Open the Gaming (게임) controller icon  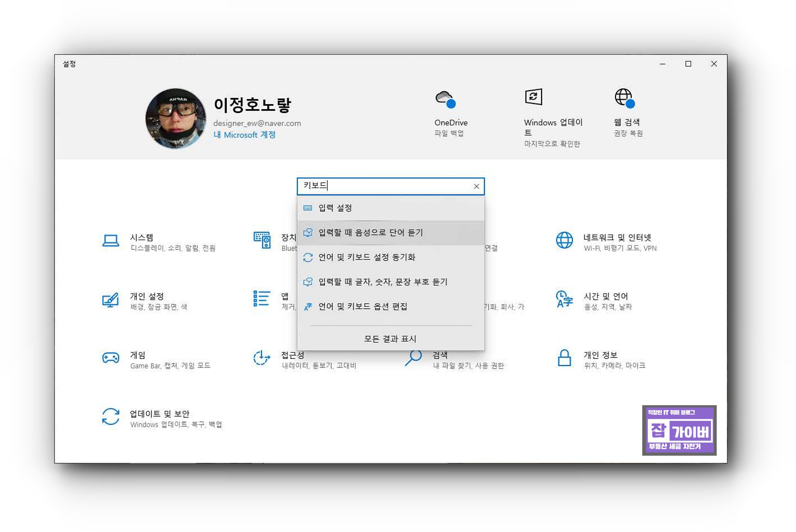pyautogui.click(x=111, y=358)
